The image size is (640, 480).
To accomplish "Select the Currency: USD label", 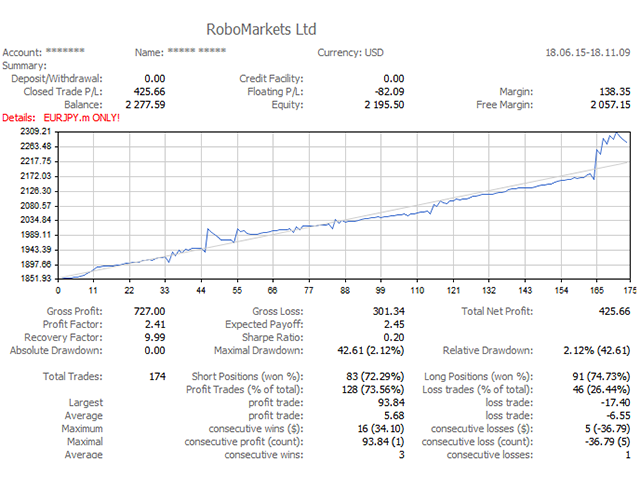I will coord(351,53).
